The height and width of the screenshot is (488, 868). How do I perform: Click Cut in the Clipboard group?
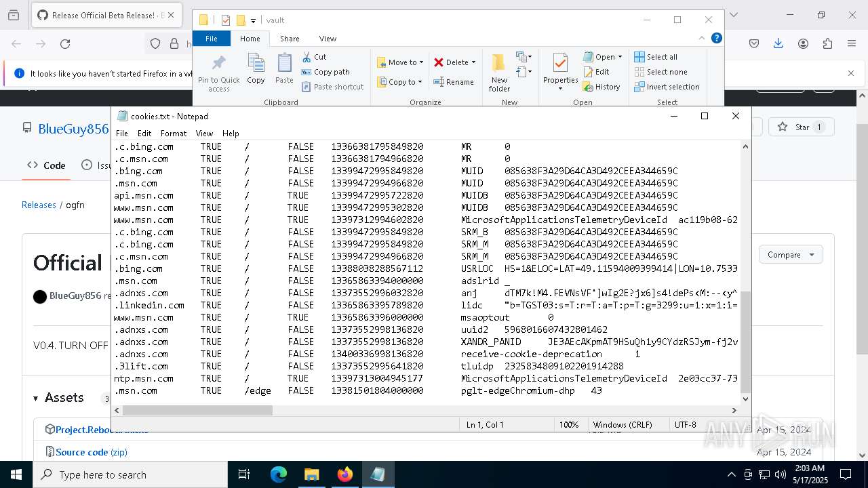pyautogui.click(x=314, y=57)
